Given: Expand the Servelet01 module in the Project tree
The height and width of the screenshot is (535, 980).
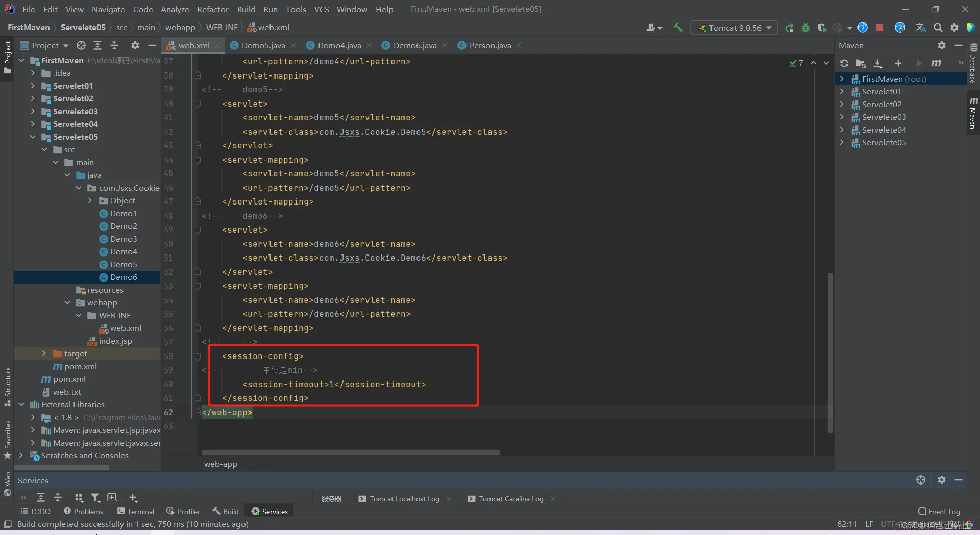Looking at the screenshot, I should (33, 86).
